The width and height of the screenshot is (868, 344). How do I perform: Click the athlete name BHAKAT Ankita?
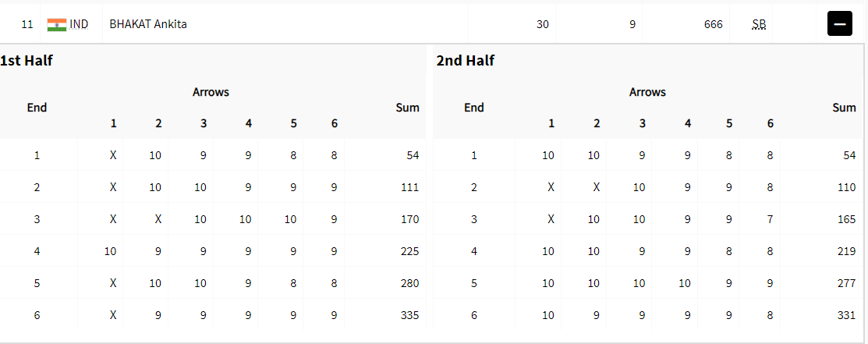(x=148, y=24)
